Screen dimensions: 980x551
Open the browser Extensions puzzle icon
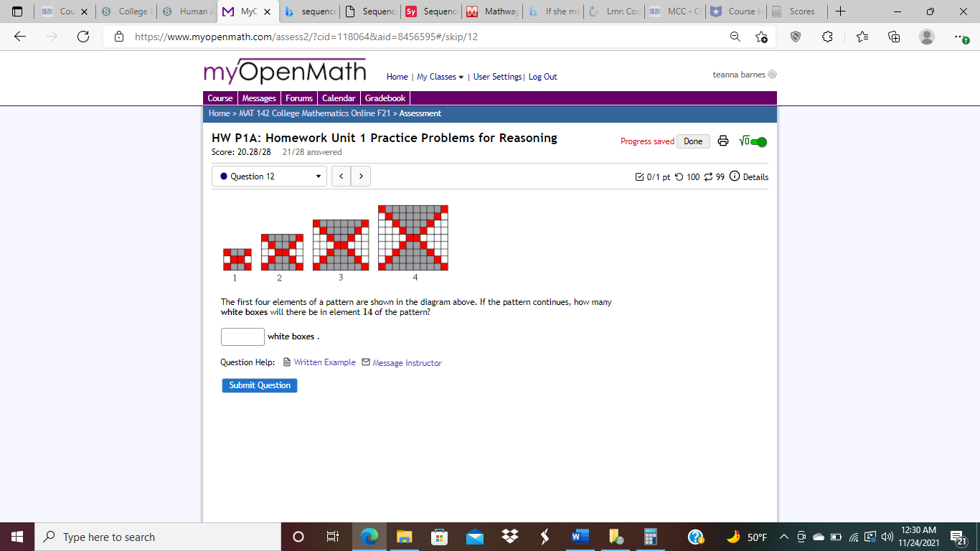coord(827,37)
